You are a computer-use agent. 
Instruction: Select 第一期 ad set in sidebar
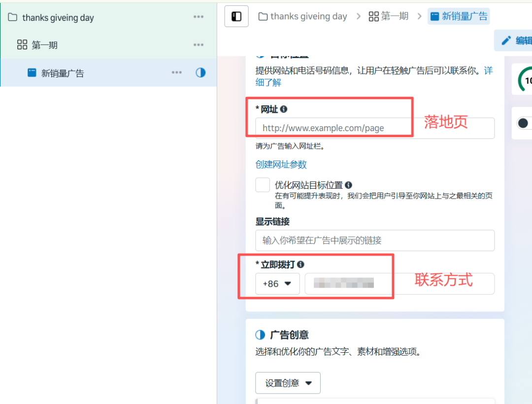click(44, 45)
